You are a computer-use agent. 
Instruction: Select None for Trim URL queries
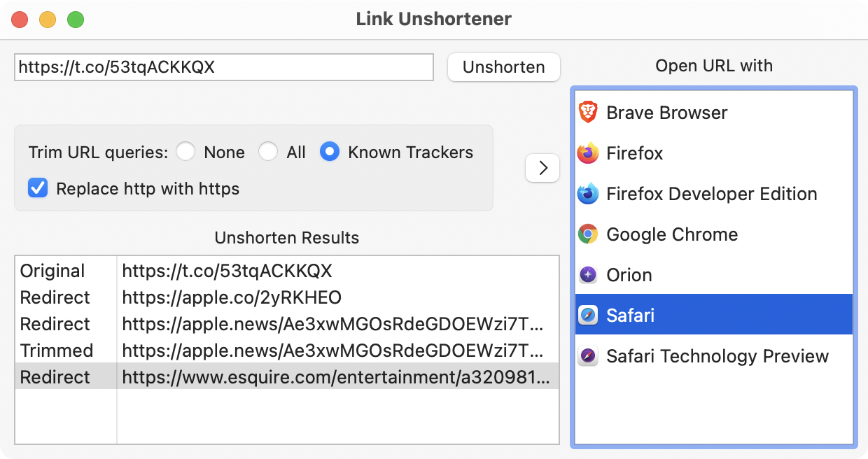coord(185,152)
